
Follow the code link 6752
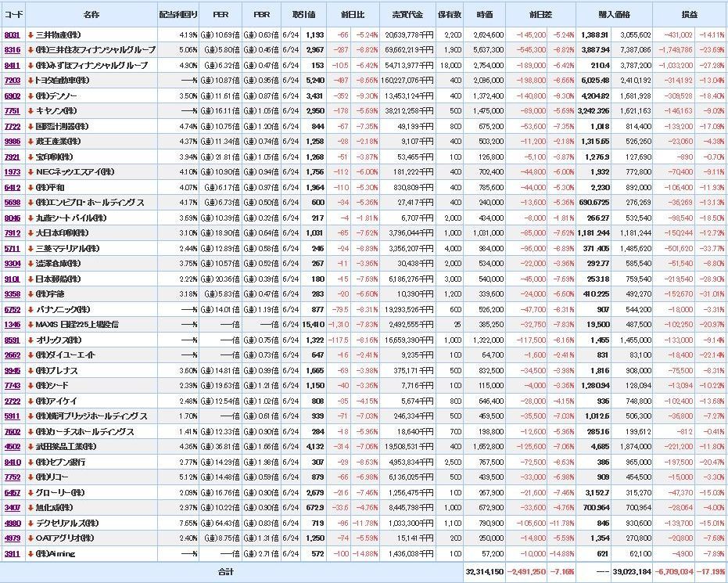[12, 309]
